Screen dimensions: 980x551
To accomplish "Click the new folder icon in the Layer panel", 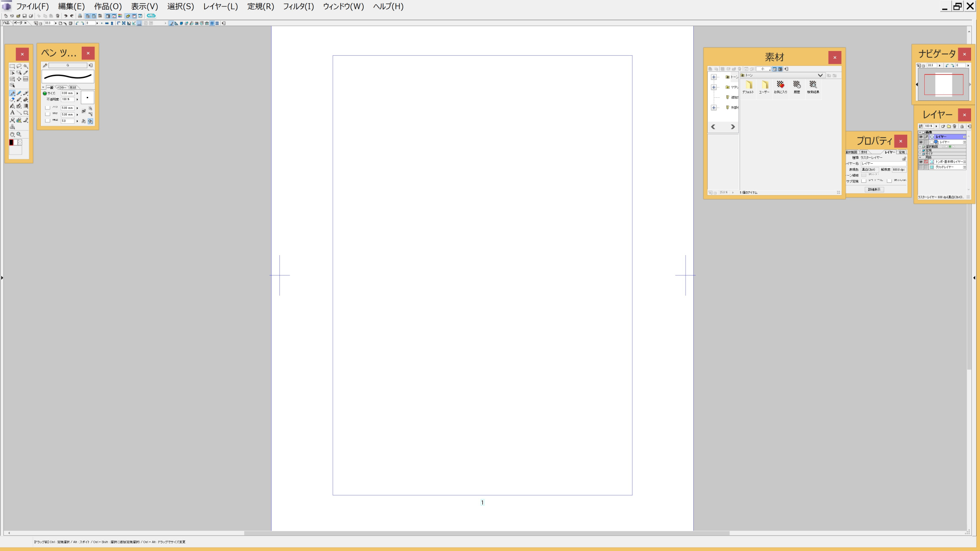I will tap(949, 126).
